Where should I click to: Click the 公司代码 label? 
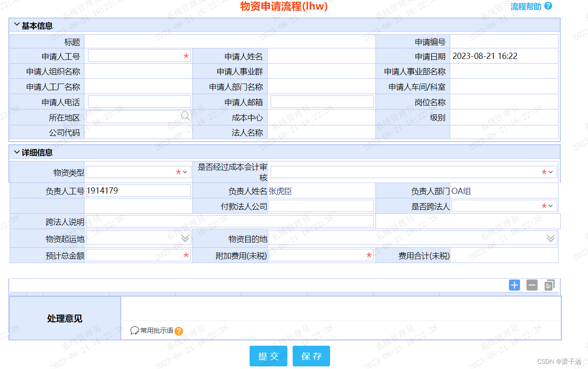[x=65, y=132]
